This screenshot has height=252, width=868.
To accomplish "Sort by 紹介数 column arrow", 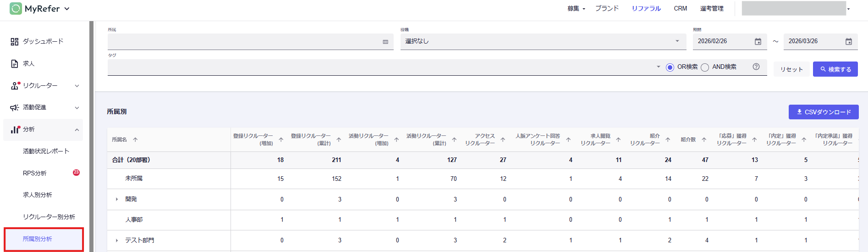I will (704, 140).
